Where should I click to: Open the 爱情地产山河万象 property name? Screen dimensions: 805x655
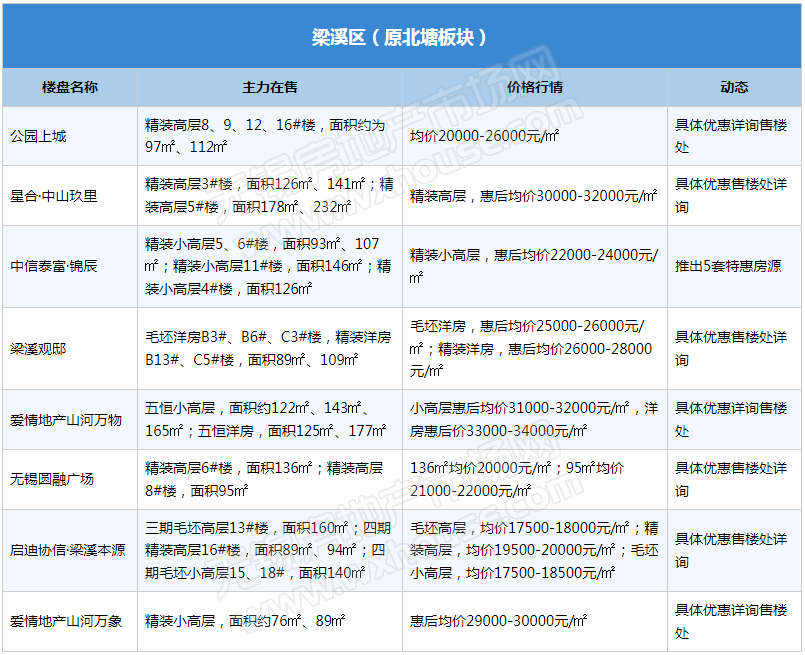[66, 621]
